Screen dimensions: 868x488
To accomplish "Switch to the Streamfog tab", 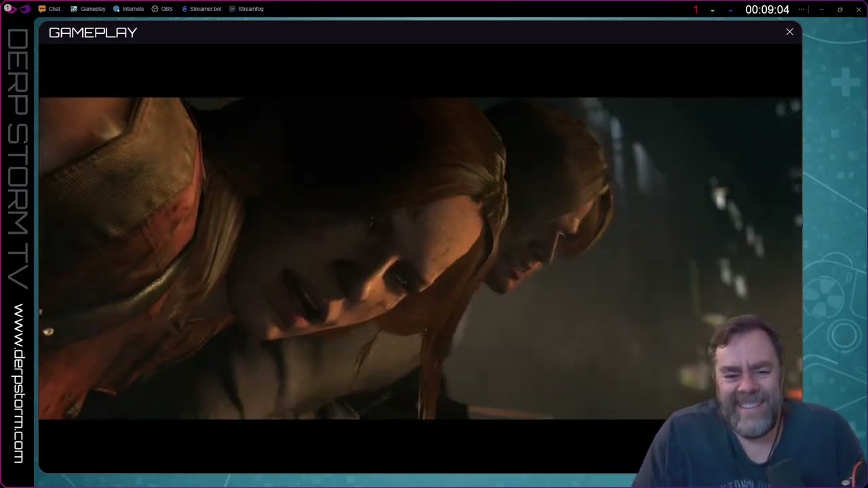I will click(246, 9).
